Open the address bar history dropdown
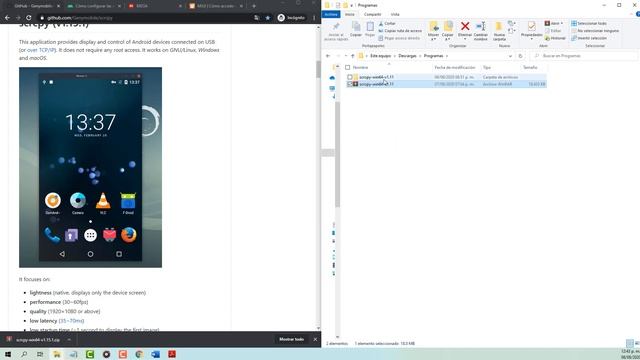 510,56
